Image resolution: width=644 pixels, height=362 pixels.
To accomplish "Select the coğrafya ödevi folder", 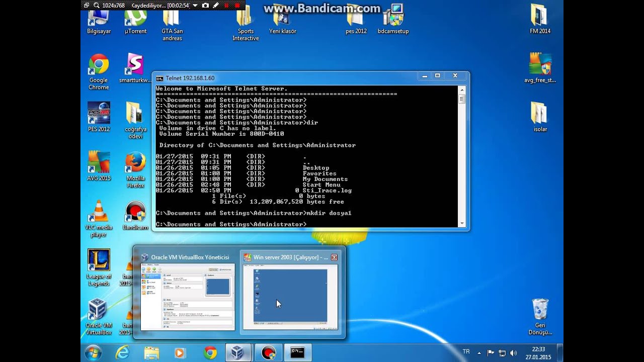I will tap(135, 121).
